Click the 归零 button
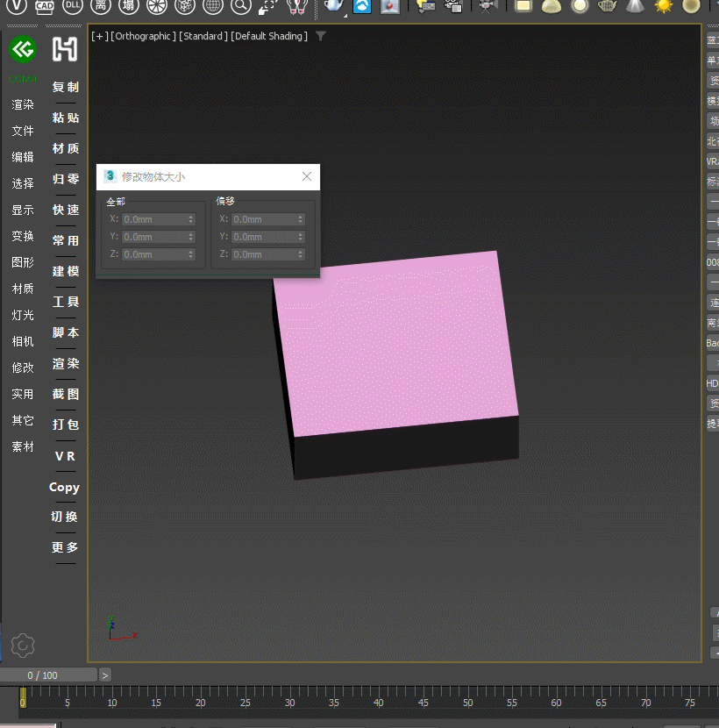Screen dimensions: 719x728 pos(65,179)
